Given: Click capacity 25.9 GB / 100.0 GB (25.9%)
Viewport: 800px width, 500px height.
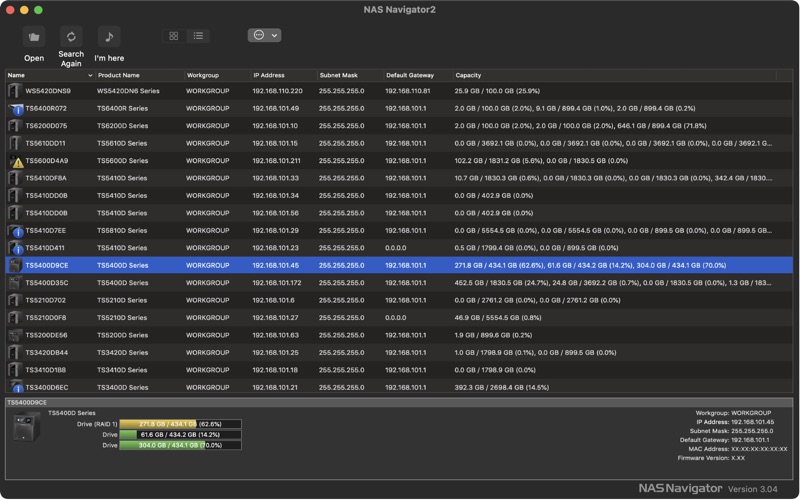Looking at the screenshot, I should pos(497,91).
